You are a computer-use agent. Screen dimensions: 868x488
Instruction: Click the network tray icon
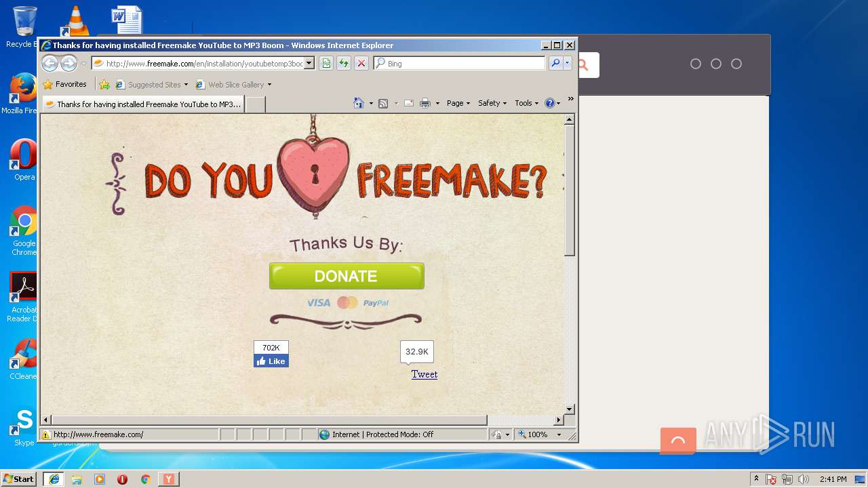(787, 479)
